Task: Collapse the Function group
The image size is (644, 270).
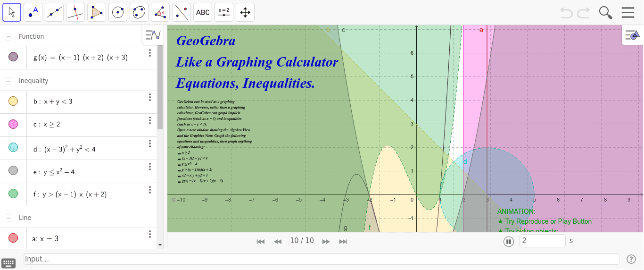Action: pos(8,37)
